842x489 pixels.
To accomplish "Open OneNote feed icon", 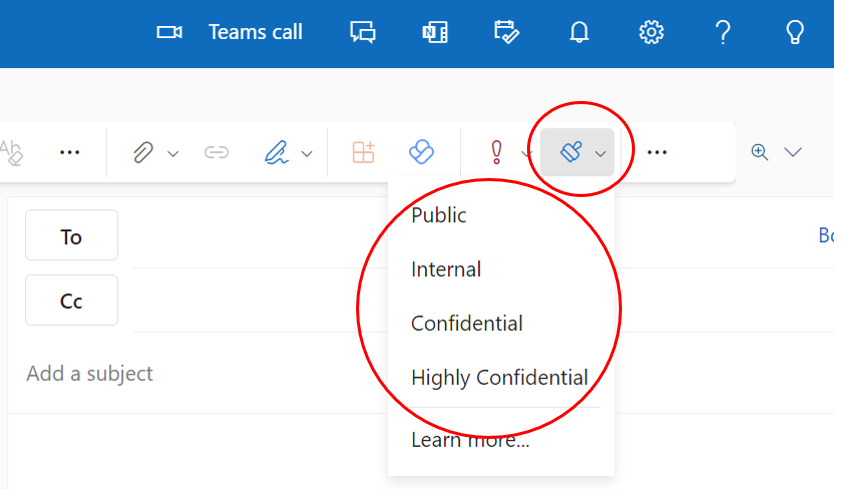I will click(434, 32).
